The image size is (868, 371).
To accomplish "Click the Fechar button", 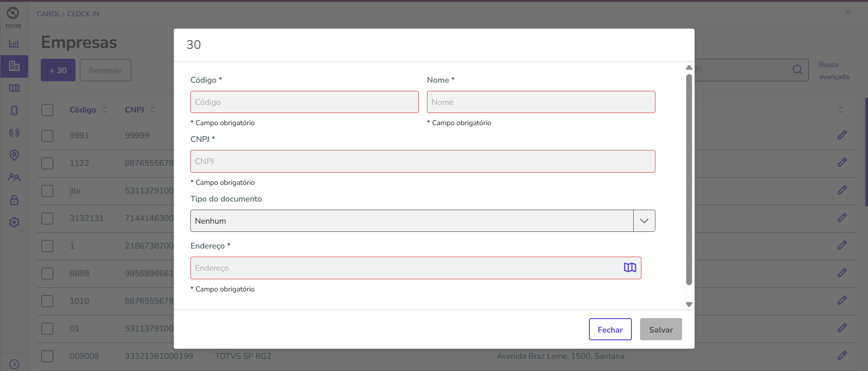I will 610,329.
